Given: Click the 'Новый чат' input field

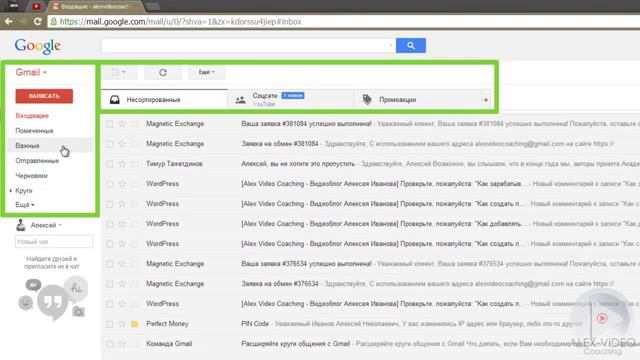Looking at the screenshot, I should [x=54, y=242].
